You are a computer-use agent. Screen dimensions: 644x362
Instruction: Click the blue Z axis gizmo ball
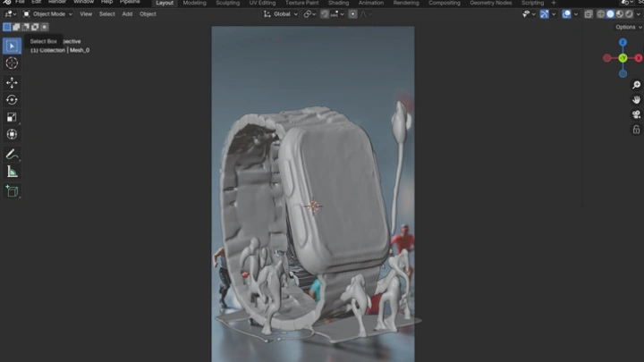point(623,42)
